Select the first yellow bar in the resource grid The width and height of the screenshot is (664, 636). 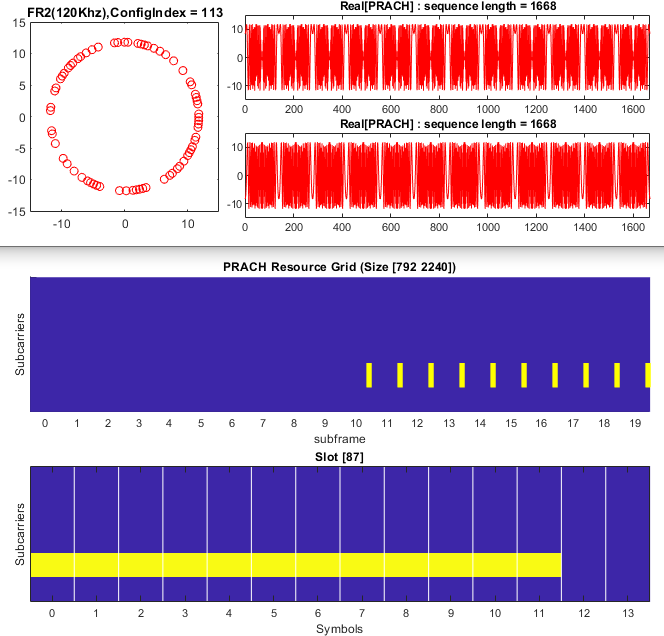point(369,375)
